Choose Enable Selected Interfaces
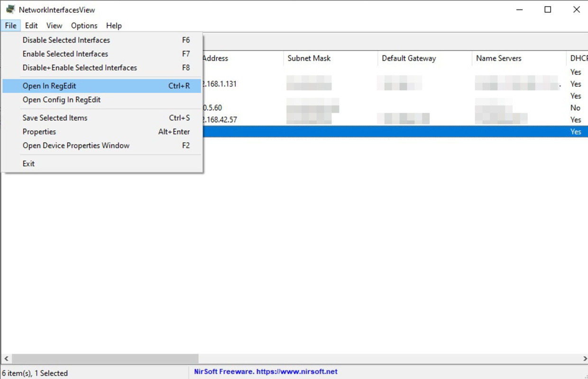This screenshot has width=588, height=379. pos(102,54)
